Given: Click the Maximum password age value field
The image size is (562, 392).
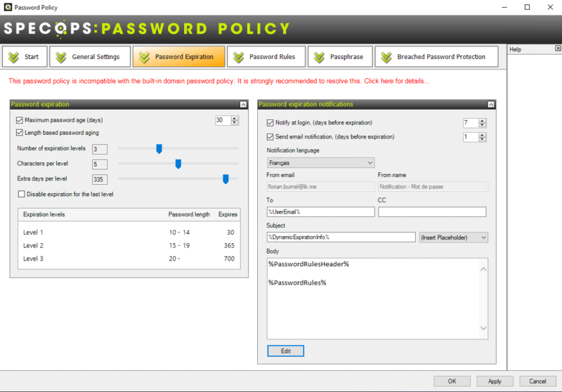Looking at the screenshot, I should click(223, 120).
